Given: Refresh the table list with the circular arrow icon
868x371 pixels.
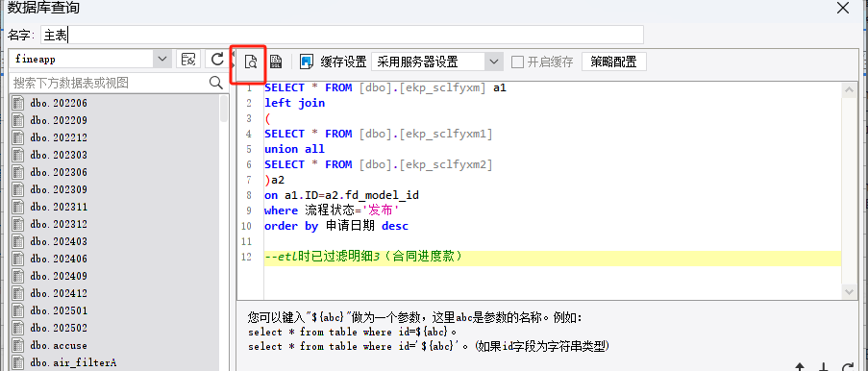Looking at the screenshot, I should click(x=217, y=59).
